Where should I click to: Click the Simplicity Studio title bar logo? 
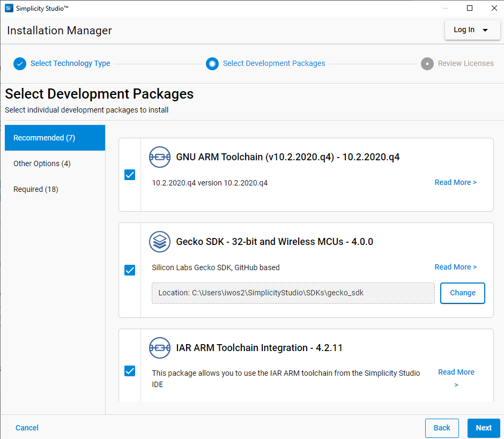tap(9, 8)
